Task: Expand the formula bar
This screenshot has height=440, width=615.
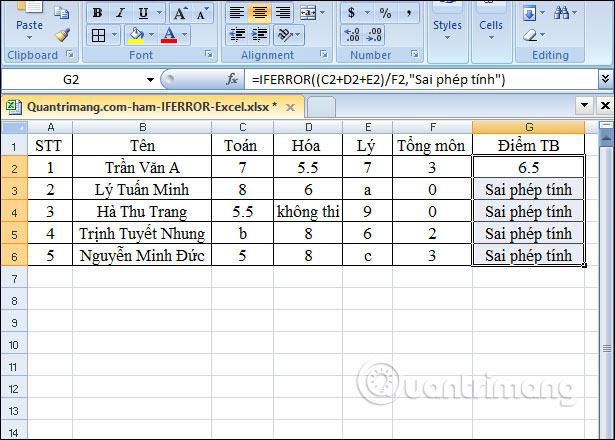Action: click(x=605, y=79)
